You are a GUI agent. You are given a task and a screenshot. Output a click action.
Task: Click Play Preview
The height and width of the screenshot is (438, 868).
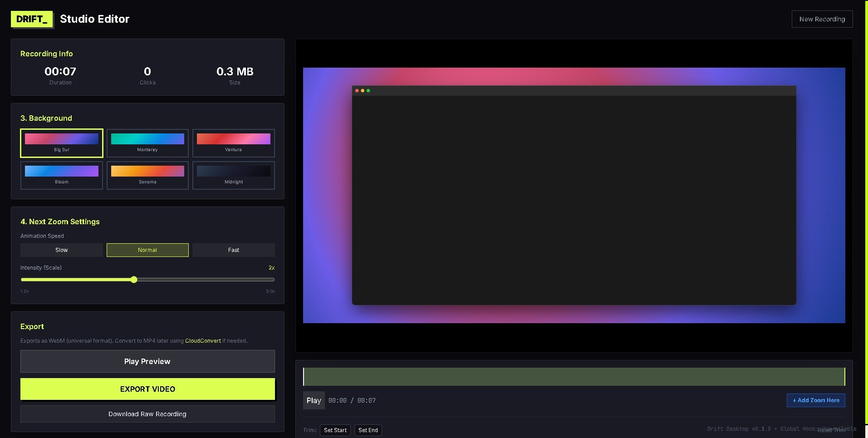click(147, 361)
